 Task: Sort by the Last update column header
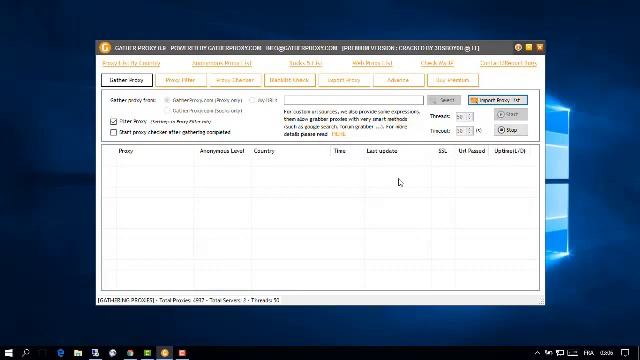pyautogui.click(x=382, y=151)
